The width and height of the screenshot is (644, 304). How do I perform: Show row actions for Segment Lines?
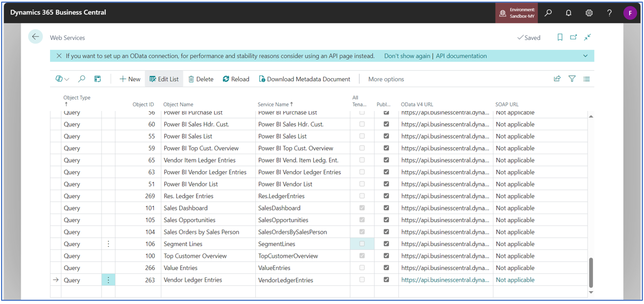tap(108, 244)
